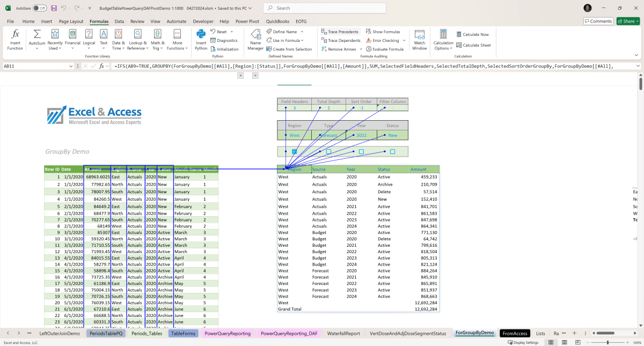Open the Watch Window

click(419, 39)
